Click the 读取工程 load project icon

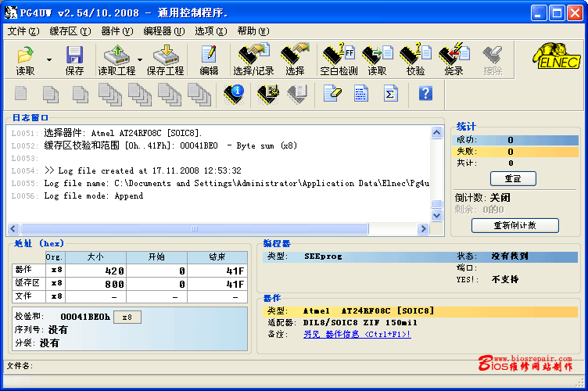pyautogui.click(x=117, y=60)
